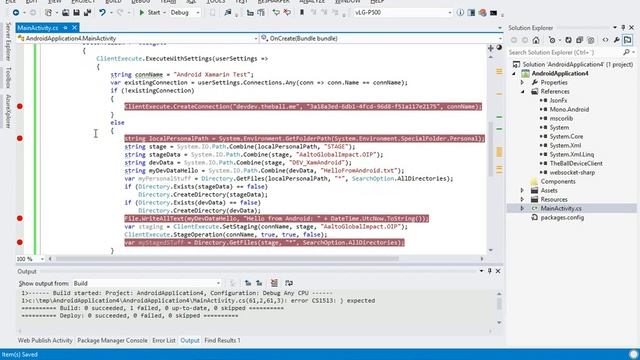Open the Server Explorer side tab
The height and width of the screenshot is (360, 640).
click(8, 42)
